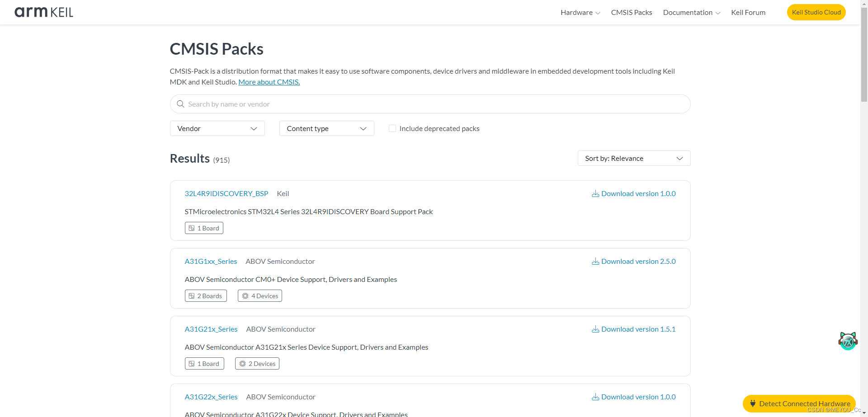Click 'ABOV Semiconductor' vendor of A31G1xx_Series
The height and width of the screenshot is (417, 868).
point(280,261)
